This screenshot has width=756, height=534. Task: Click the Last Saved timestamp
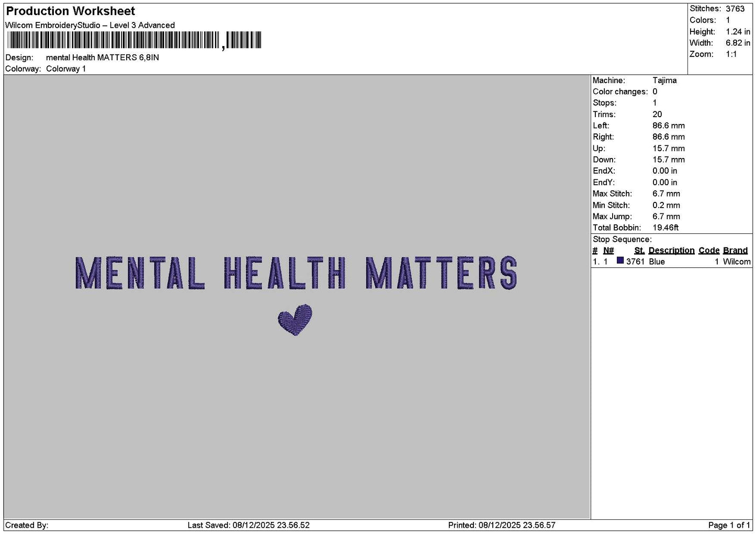tap(249, 525)
